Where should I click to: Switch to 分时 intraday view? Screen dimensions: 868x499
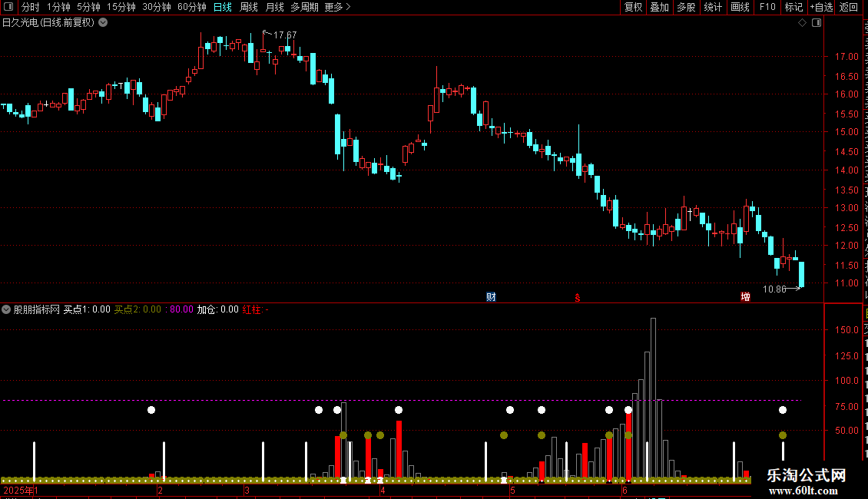point(31,7)
